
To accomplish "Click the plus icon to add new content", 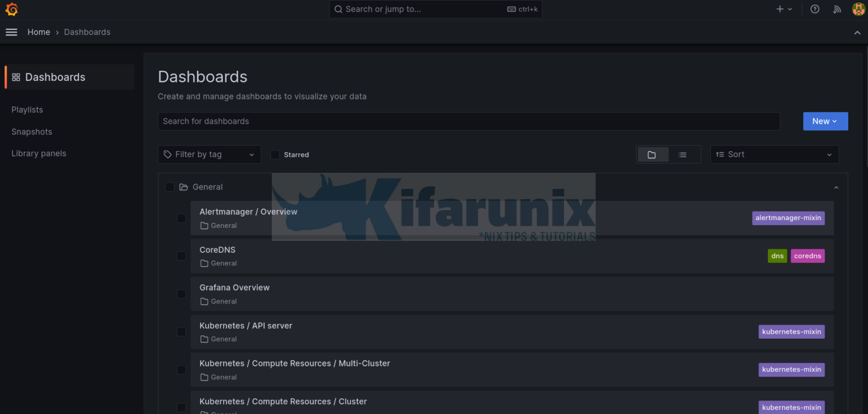I will point(779,9).
